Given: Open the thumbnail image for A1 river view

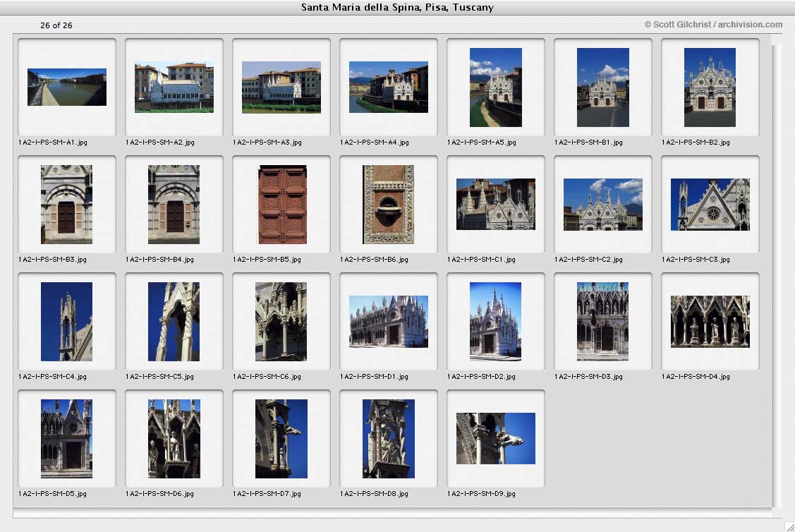Looking at the screenshot, I should click(x=67, y=87).
